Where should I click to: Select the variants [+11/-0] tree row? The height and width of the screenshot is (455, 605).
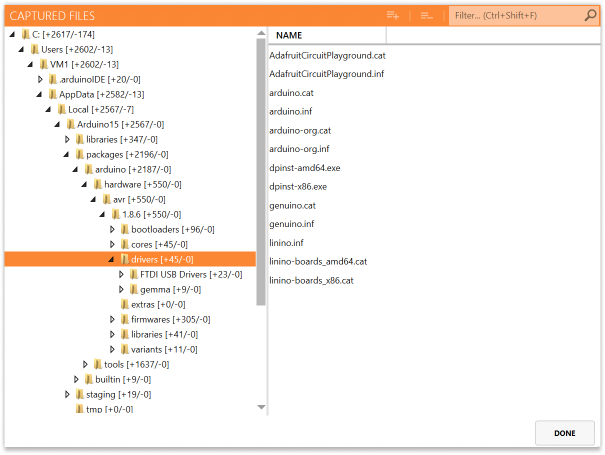click(x=130, y=350)
